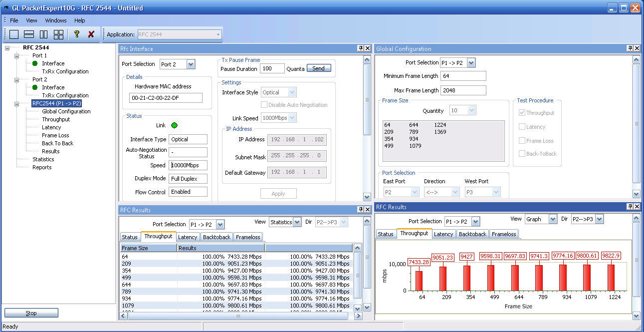Click the Pause Duration input field

pos(272,68)
